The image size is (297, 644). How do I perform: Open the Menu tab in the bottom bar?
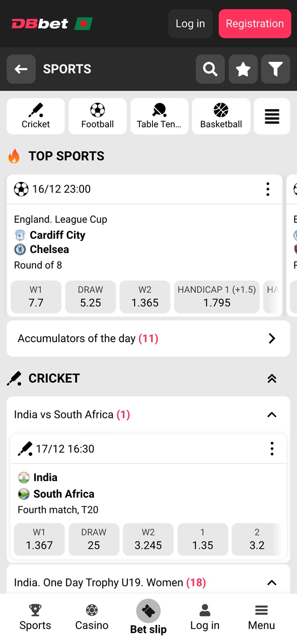click(261, 617)
